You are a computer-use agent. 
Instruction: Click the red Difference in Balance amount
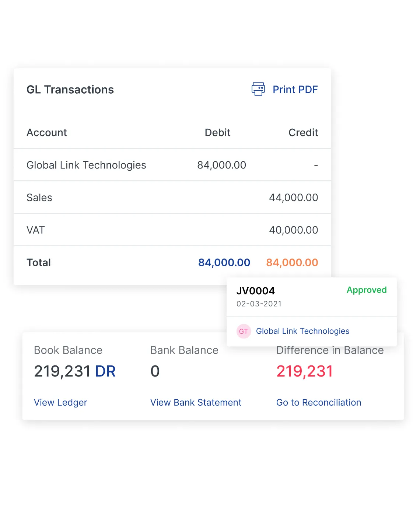tap(304, 371)
